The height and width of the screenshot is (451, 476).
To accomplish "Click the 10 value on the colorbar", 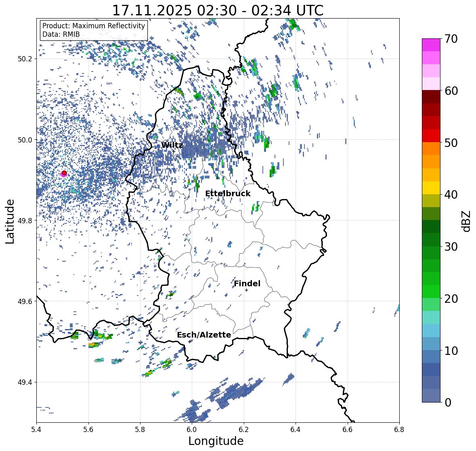I will (451, 350).
